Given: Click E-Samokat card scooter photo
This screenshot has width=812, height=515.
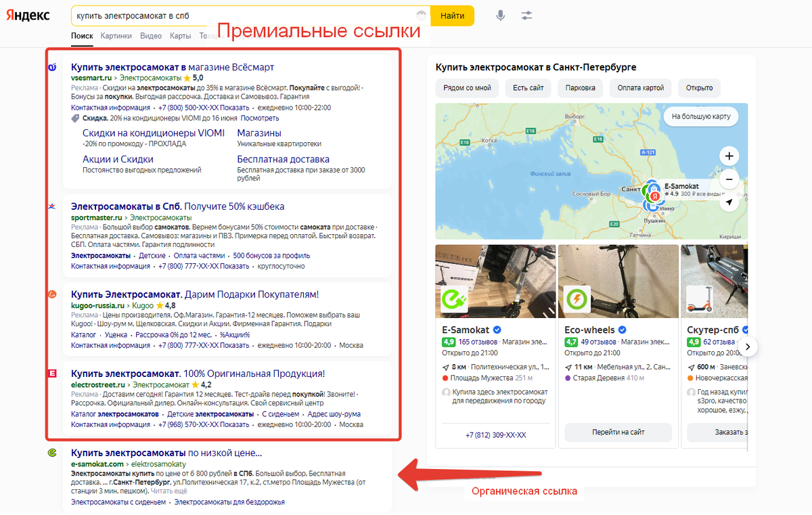Looking at the screenshot, I should tap(495, 281).
